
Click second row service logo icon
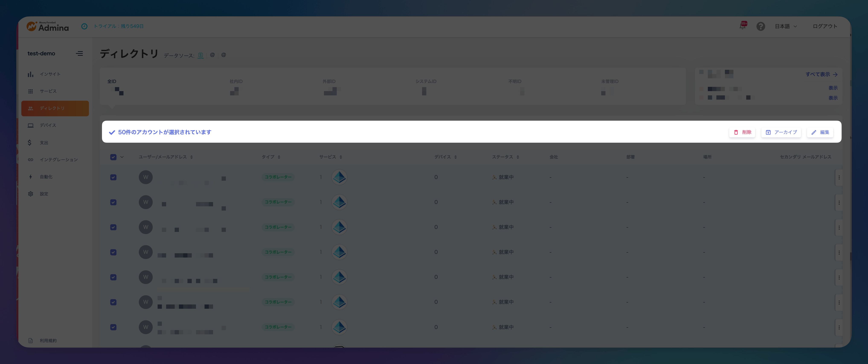coord(339,202)
